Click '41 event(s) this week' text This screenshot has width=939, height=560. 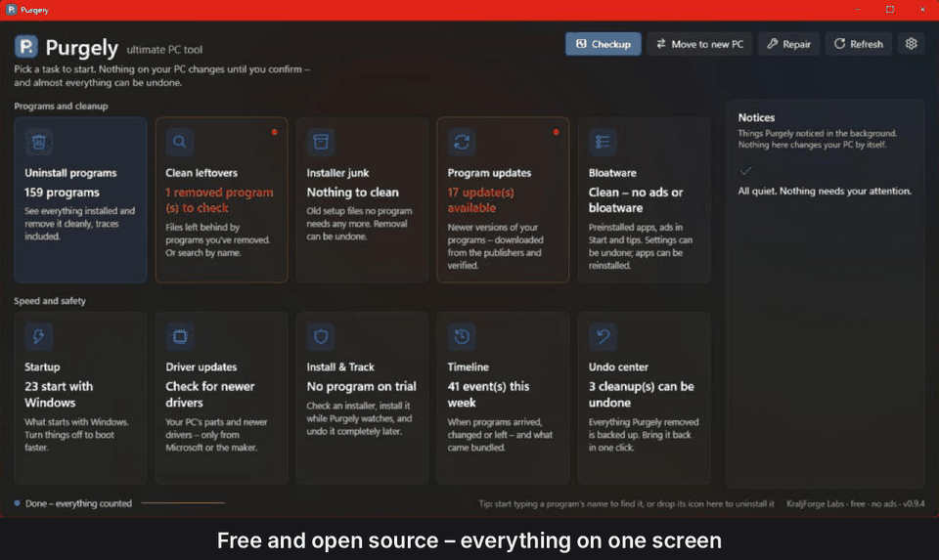point(488,394)
